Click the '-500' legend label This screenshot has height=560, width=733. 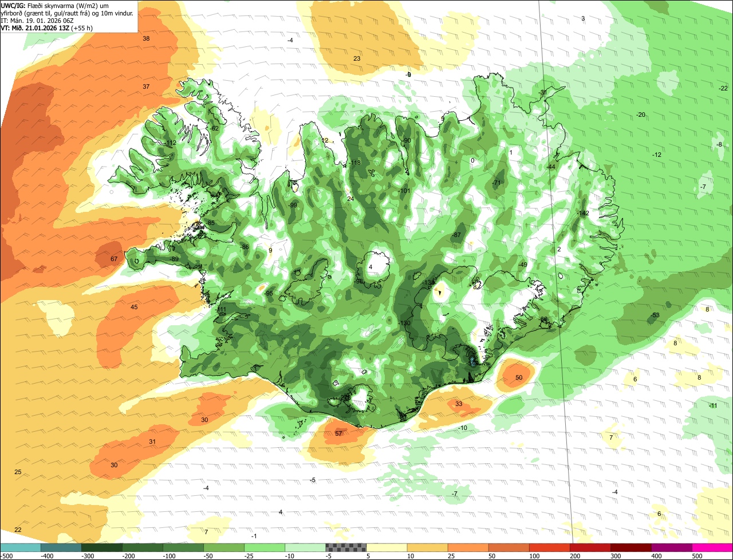pos(7,556)
